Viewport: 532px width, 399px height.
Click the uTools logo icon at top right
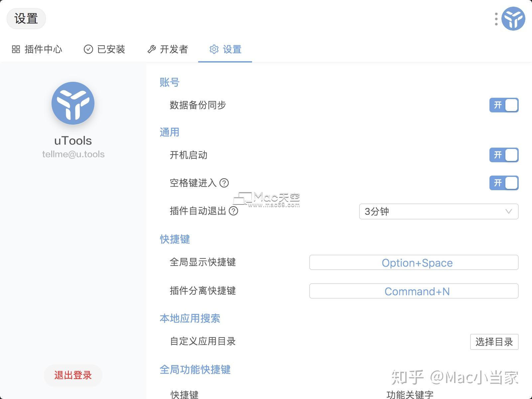click(513, 18)
